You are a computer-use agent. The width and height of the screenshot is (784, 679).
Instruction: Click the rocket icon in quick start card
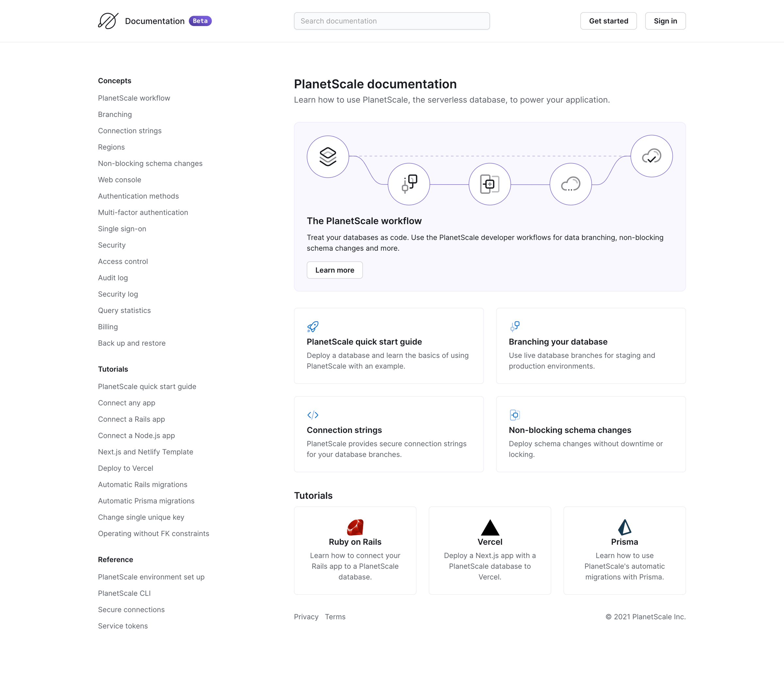(x=313, y=326)
